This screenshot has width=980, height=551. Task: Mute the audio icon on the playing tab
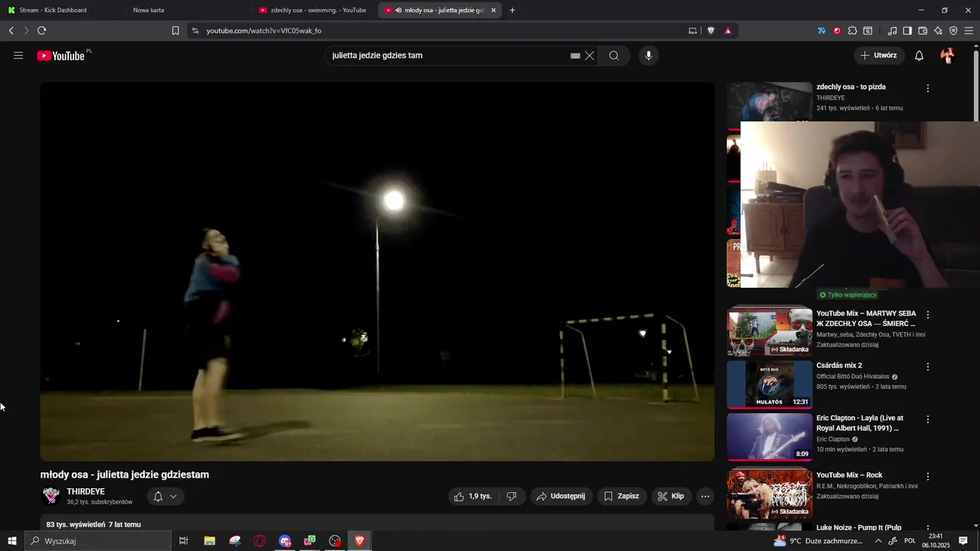399,10
